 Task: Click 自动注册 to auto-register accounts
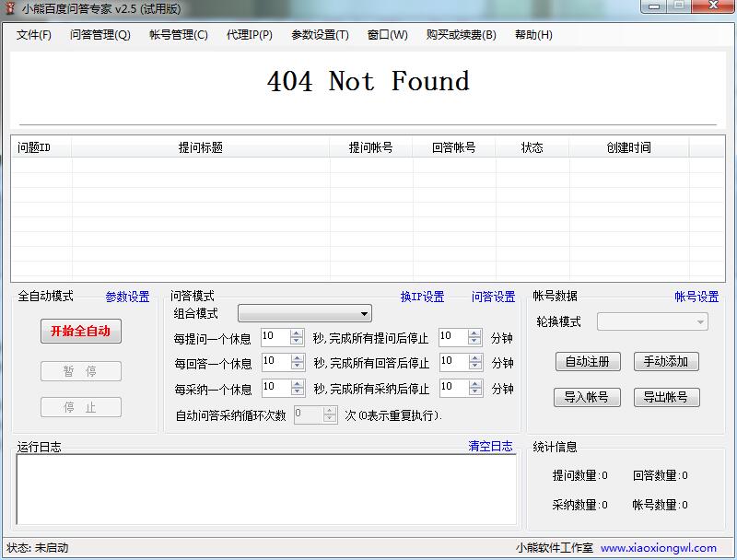pyautogui.click(x=587, y=361)
